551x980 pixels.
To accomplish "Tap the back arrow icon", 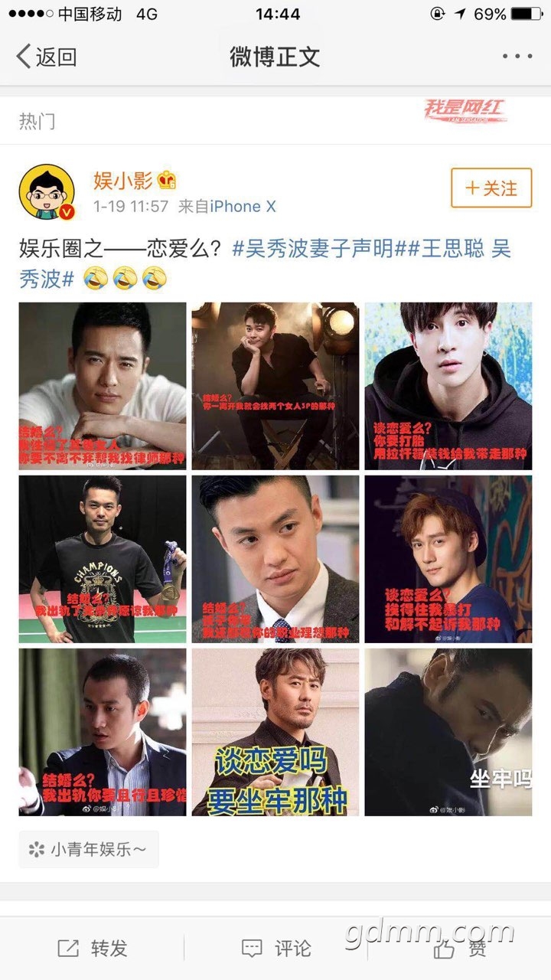I will tap(24, 57).
